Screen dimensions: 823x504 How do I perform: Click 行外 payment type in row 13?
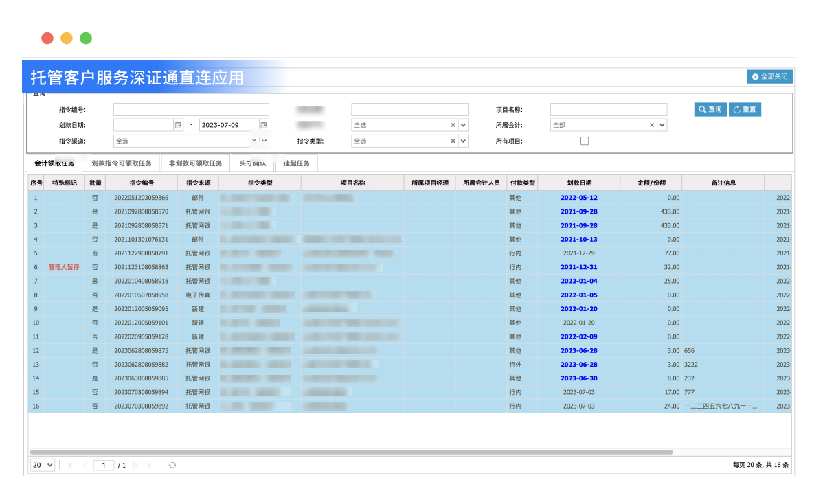tap(515, 365)
